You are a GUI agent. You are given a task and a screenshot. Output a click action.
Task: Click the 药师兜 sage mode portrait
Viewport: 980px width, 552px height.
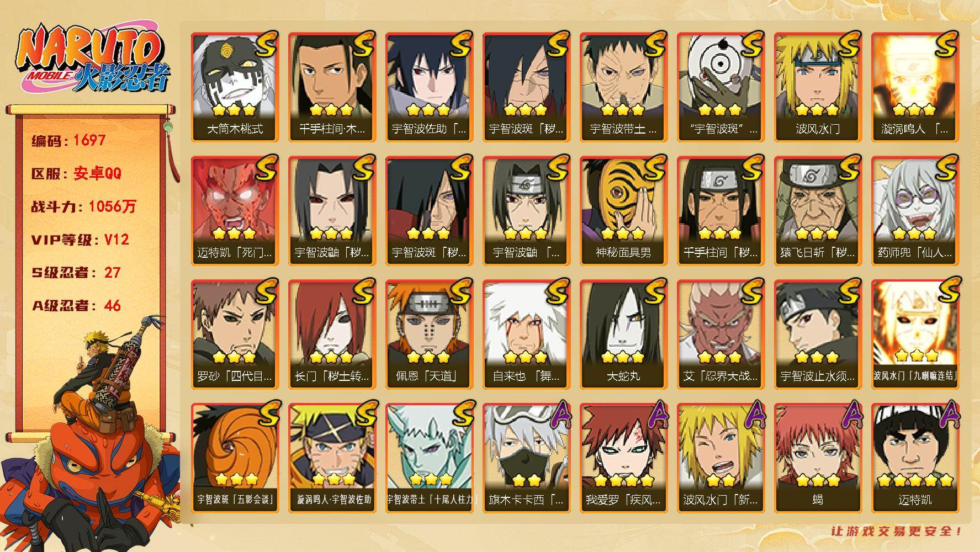[915, 211]
